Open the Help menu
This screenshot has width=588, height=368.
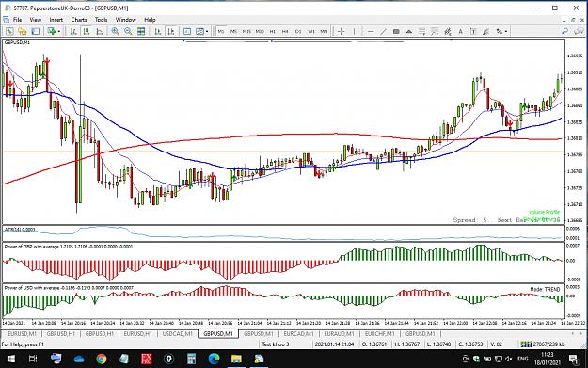point(150,20)
